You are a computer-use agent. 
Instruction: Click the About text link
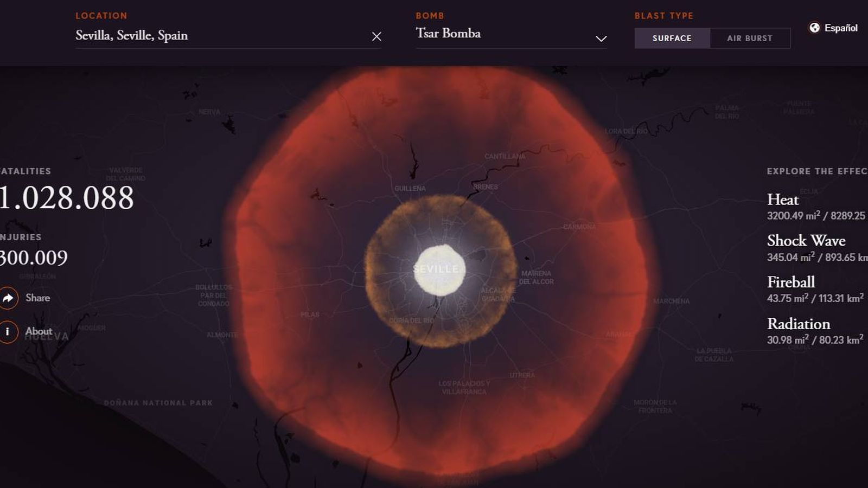point(39,331)
